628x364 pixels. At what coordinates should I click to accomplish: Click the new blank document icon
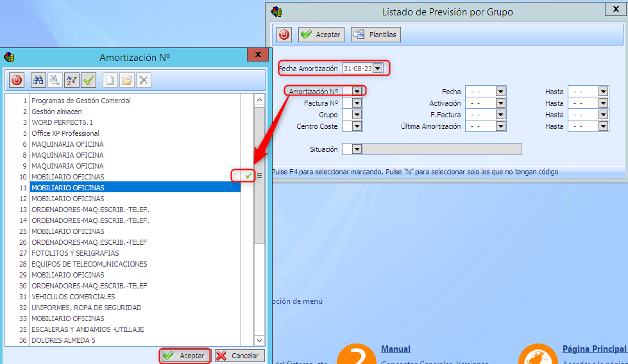click(x=110, y=80)
